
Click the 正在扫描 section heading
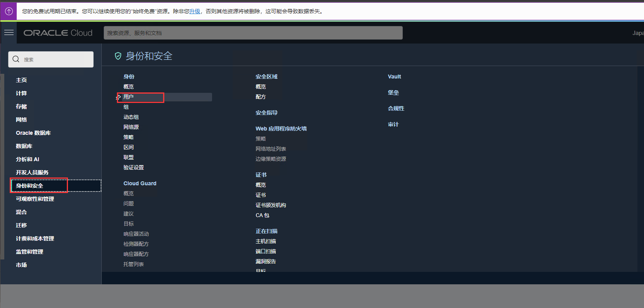[266, 231]
